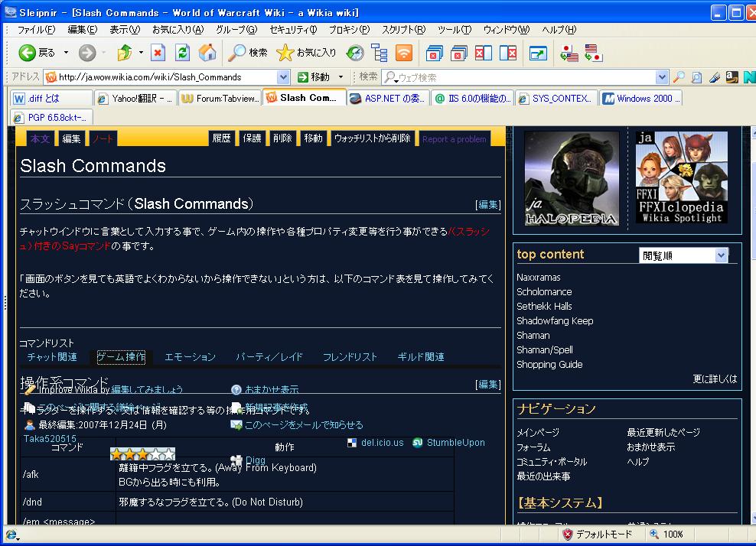
Task: Open the ノート discussion page tab
Action: (x=103, y=138)
